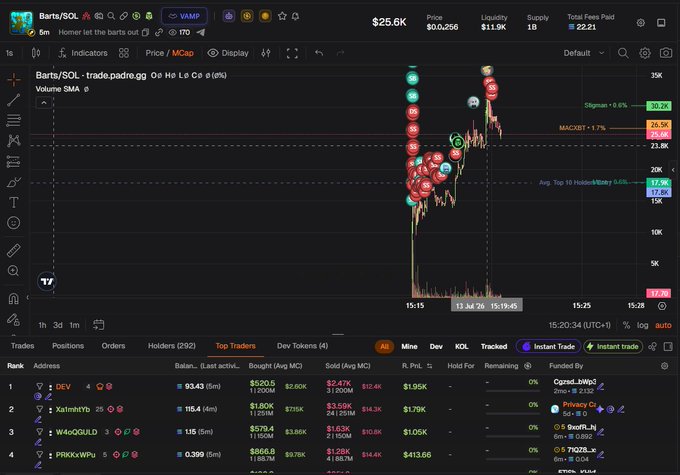Viewport: 680px width, 475px height.
Task: Redo the last chart action
Action: [340, 53]
